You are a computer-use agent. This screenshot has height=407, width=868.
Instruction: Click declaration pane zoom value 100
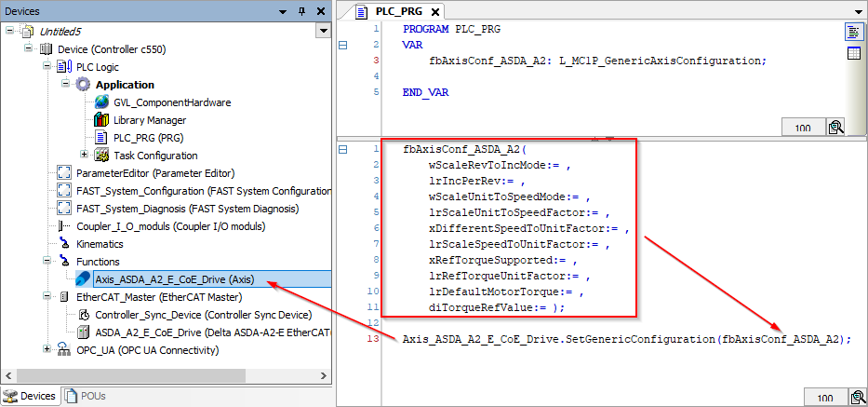(x=803, y=127)
